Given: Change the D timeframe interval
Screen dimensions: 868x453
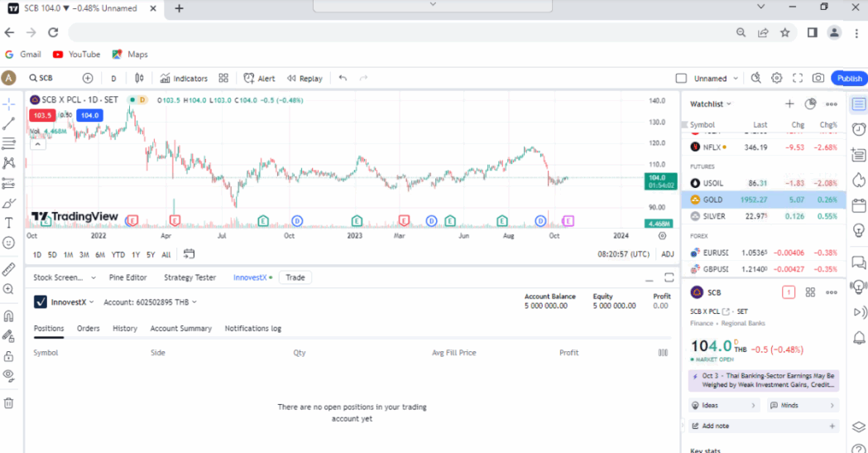Looking at the screenshot, I should (x=113, y=78).
